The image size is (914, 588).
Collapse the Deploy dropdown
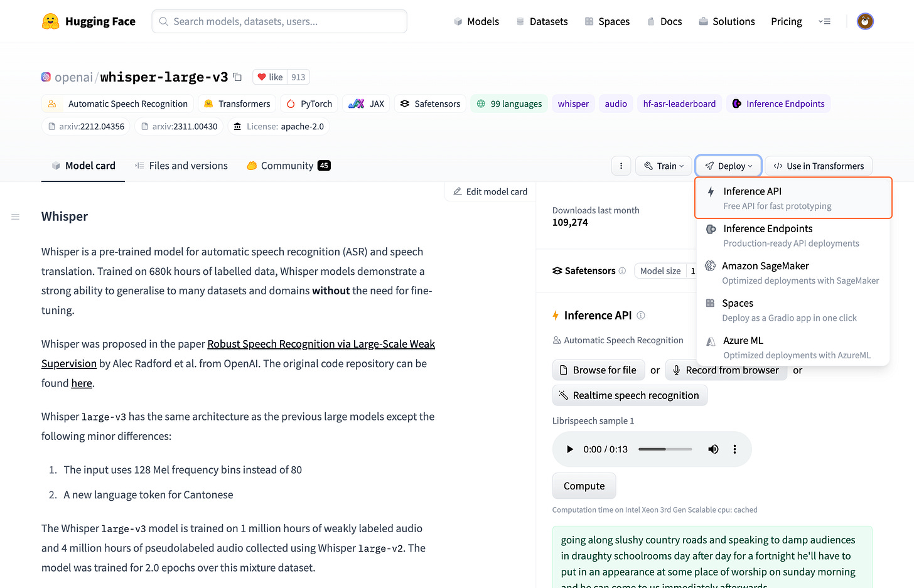point(728,166)
